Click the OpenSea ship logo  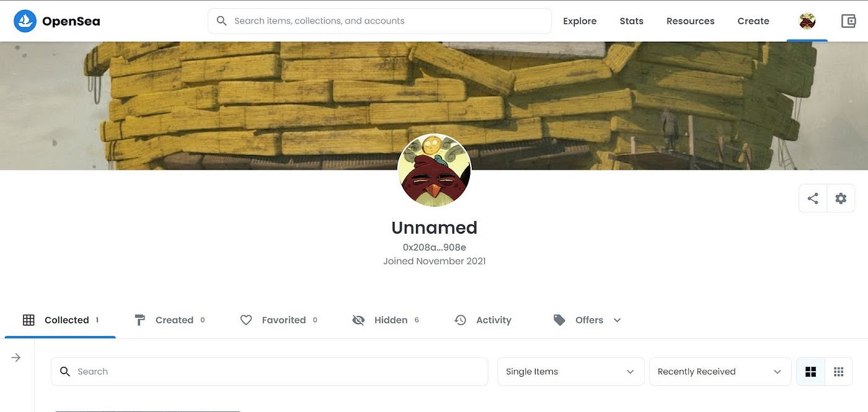point(25,21)
